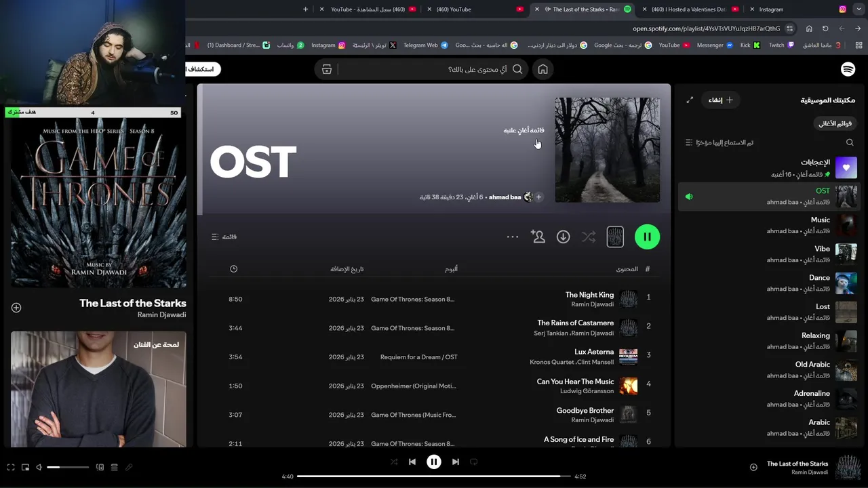Screen dimensions: 868x488
Task: Open the Vibe playlist in library
Action: click(x=768, y=254)
